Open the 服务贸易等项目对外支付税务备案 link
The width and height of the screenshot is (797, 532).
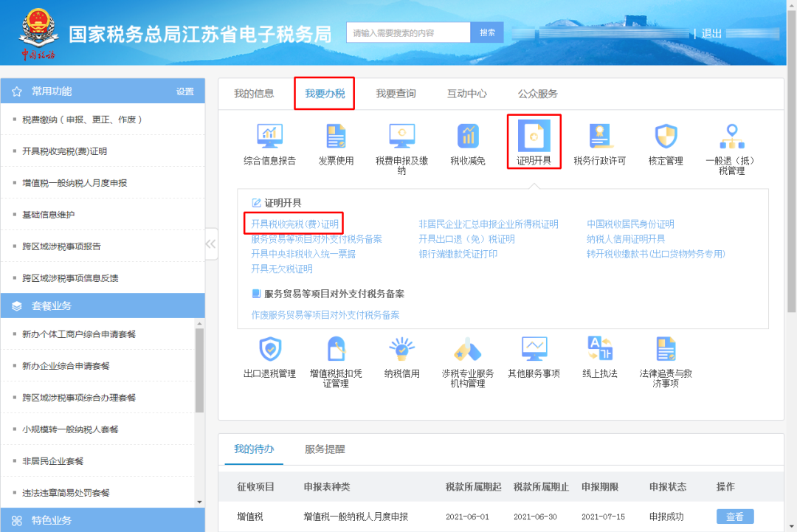pos(317,239)
